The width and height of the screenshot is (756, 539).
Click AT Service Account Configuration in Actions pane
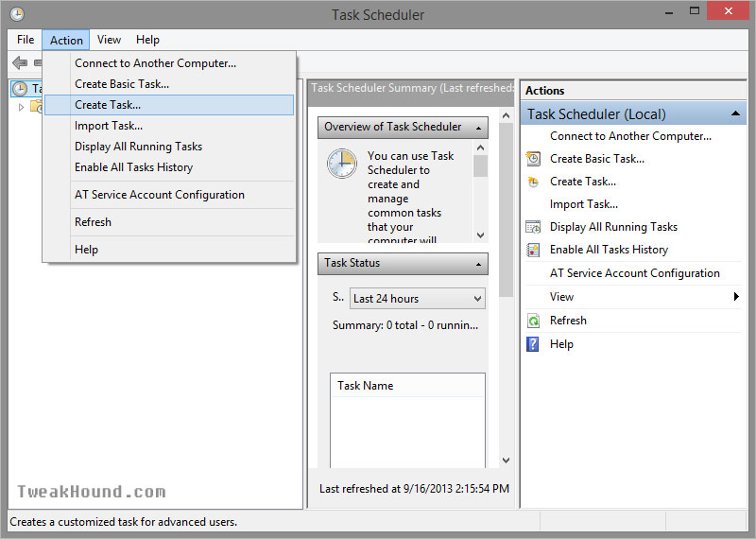pyautogui.click(x=634, y=273)
